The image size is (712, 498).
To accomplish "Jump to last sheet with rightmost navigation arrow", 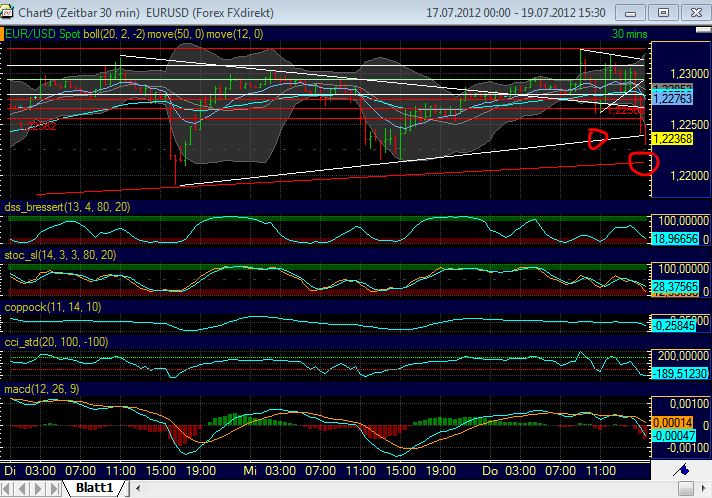I will tap(54, 489).
